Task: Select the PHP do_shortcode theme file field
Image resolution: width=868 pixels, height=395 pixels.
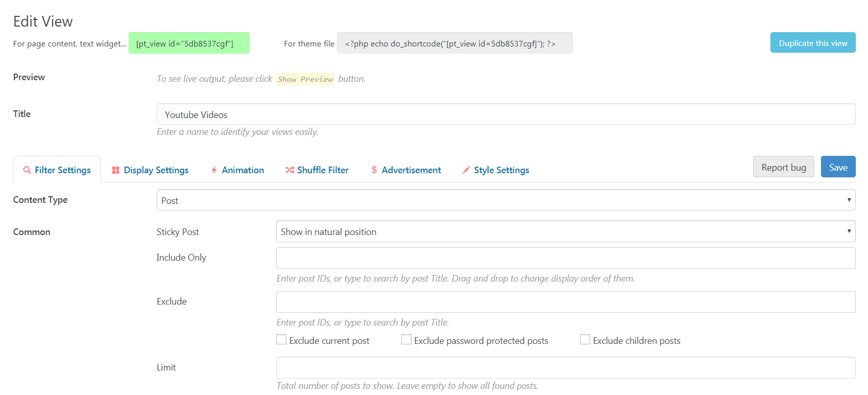Action: 455,43
